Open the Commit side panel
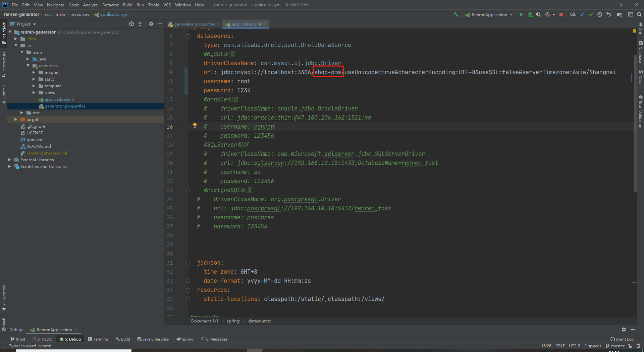 (4, 94)
